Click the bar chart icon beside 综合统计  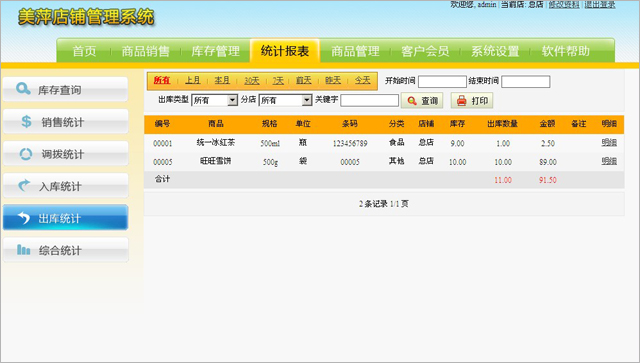point(23,249)
